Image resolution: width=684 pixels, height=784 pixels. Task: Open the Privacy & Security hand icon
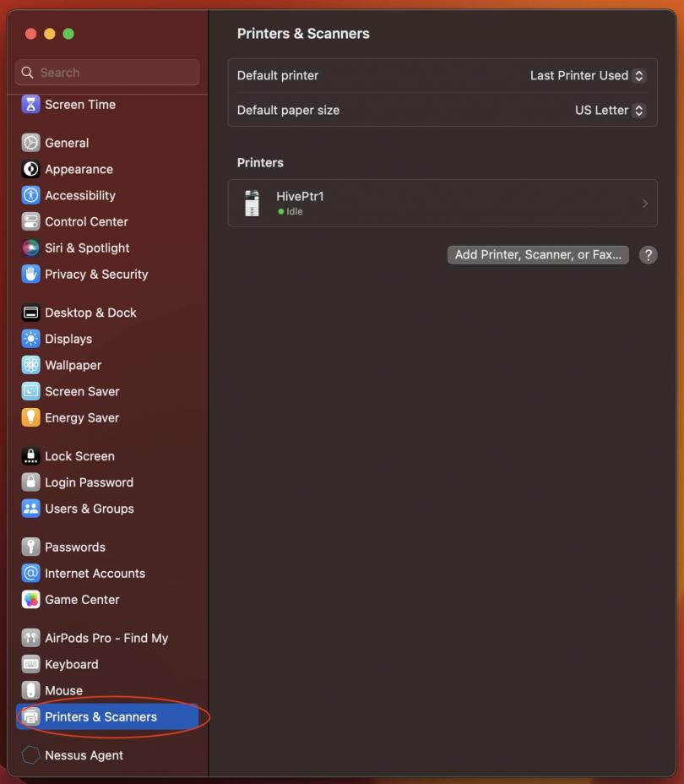point(30,274)
